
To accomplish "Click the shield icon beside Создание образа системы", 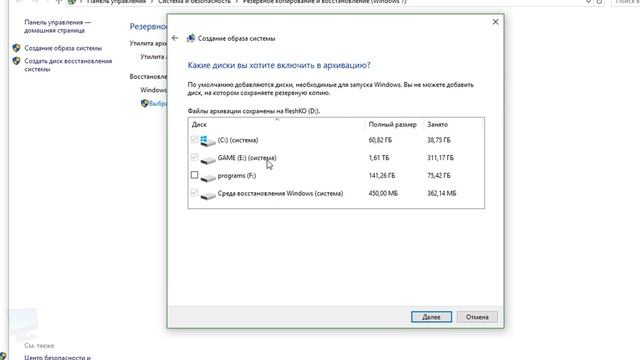I will [16, 48].
